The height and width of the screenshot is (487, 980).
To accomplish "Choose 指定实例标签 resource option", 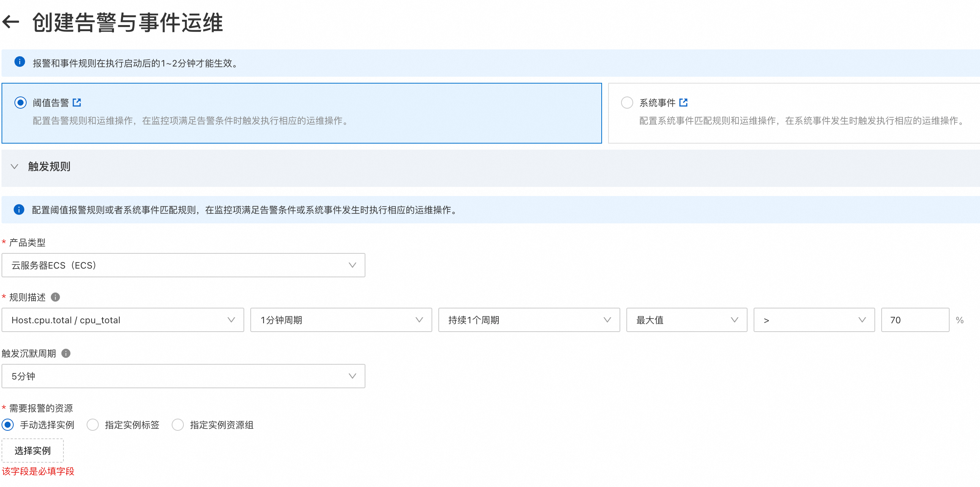I will 93,425.
